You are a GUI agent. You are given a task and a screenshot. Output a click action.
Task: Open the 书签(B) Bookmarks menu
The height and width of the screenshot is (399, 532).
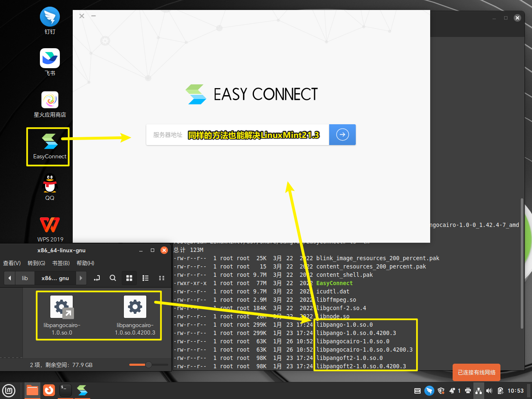(x=61, y=263)
